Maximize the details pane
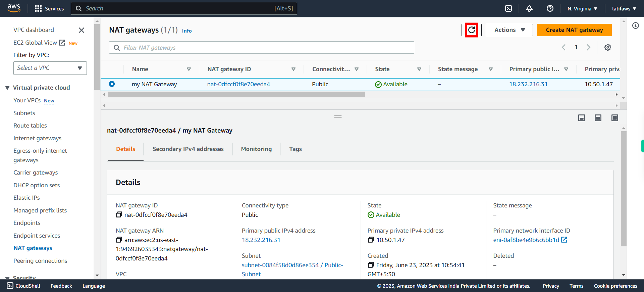This screenshot has height=292, width=644. (x=615, y=118)
